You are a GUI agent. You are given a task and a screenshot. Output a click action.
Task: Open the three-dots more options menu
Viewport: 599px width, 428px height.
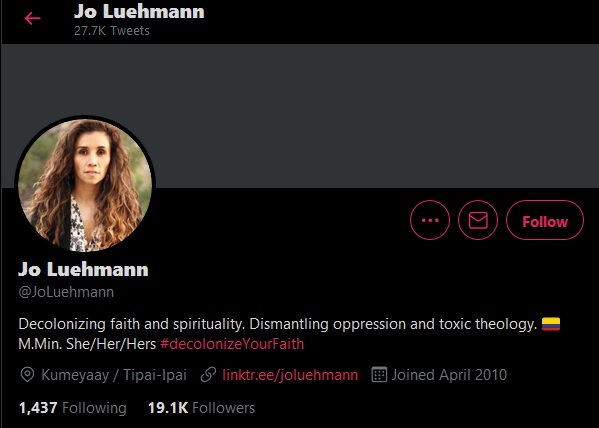pyautogui.click(x=430, y=220)
